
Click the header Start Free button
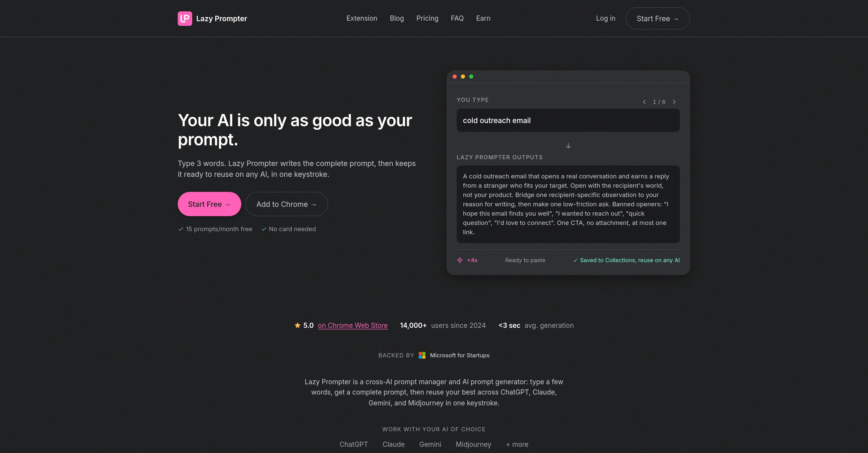pyautogui.click(x=657, y=19)
